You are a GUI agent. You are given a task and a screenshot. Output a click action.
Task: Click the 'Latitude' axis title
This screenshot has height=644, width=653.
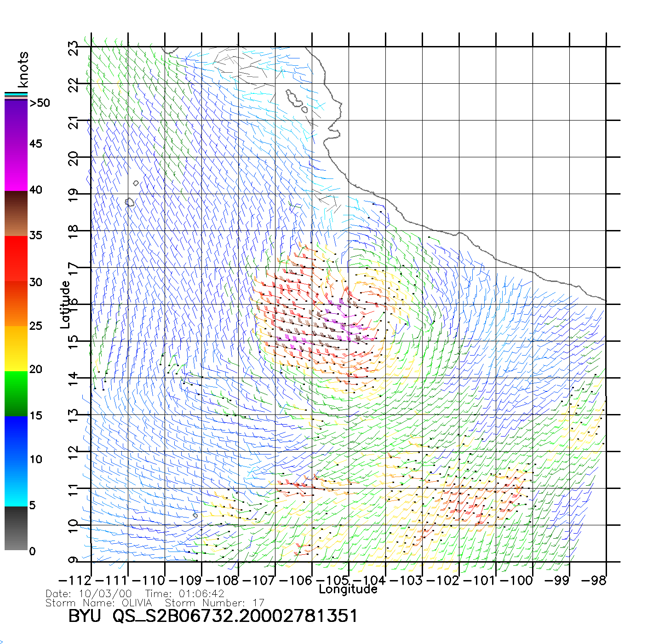coord(65,304)
